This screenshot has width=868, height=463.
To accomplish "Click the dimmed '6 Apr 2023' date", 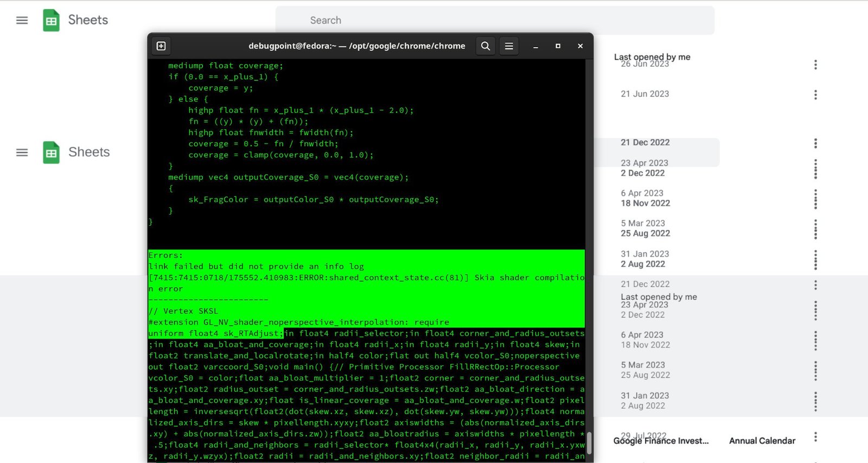I will click(x=642, y=335).
